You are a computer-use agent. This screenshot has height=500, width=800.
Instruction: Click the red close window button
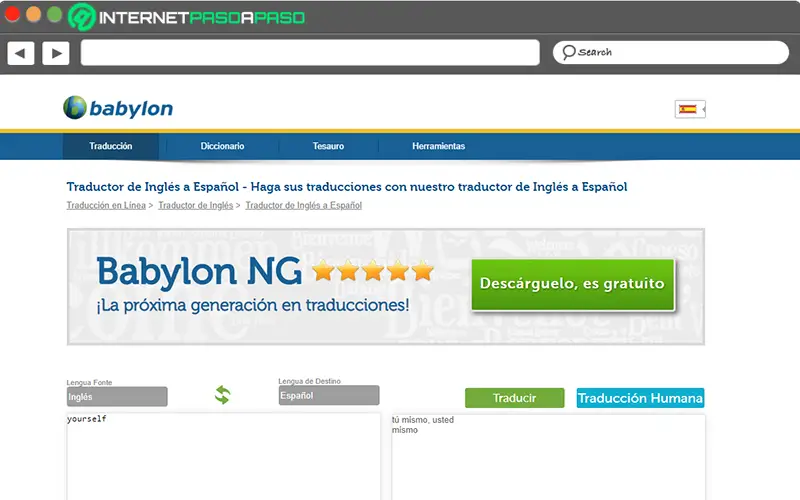pos(12,14)
